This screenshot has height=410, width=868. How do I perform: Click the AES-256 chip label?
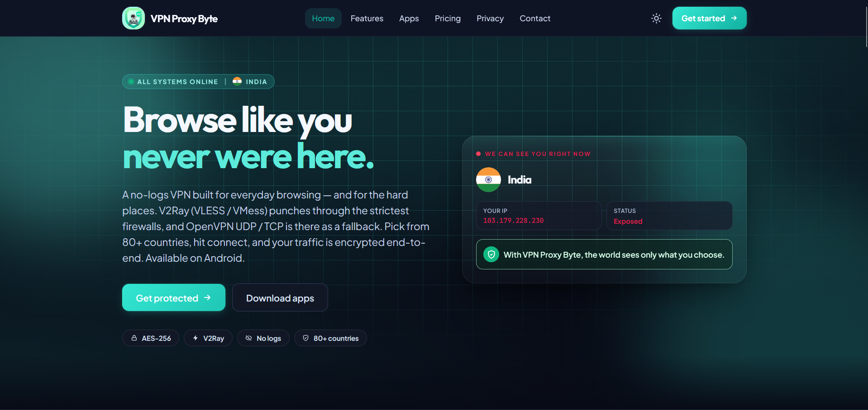(x=156, y=338)
